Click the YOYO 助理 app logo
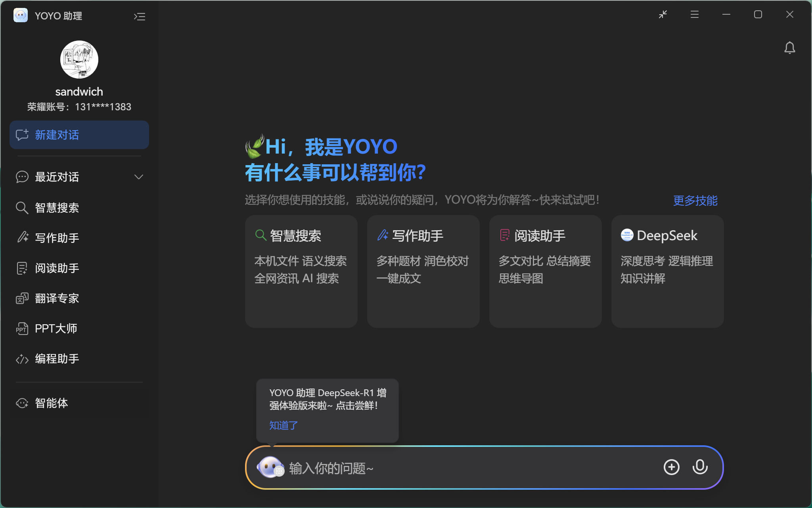812x508 pixels. 21,15
